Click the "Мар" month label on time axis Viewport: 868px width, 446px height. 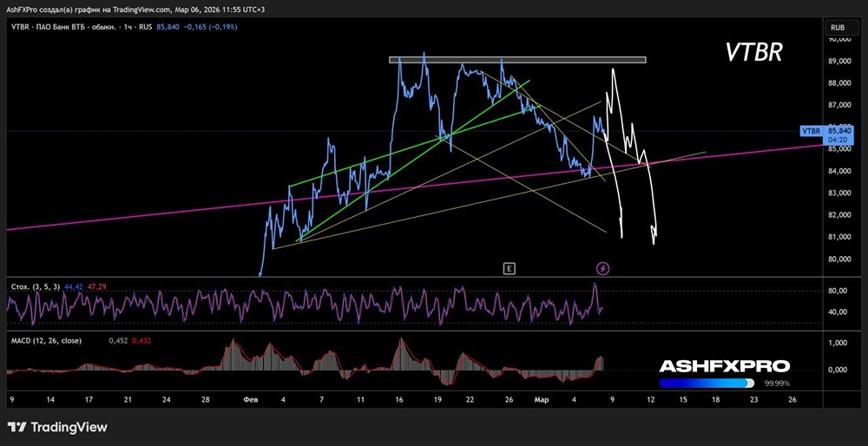point(541,399)
